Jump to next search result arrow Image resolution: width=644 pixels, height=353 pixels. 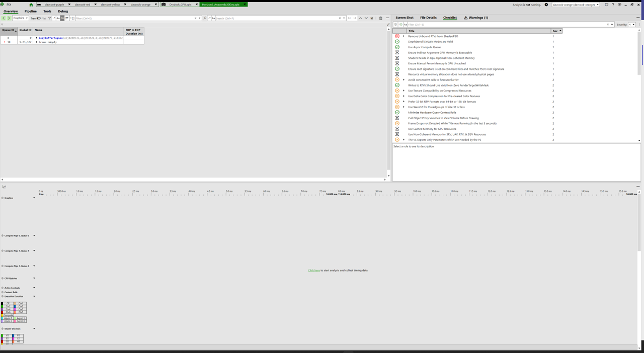pos(366,18)
